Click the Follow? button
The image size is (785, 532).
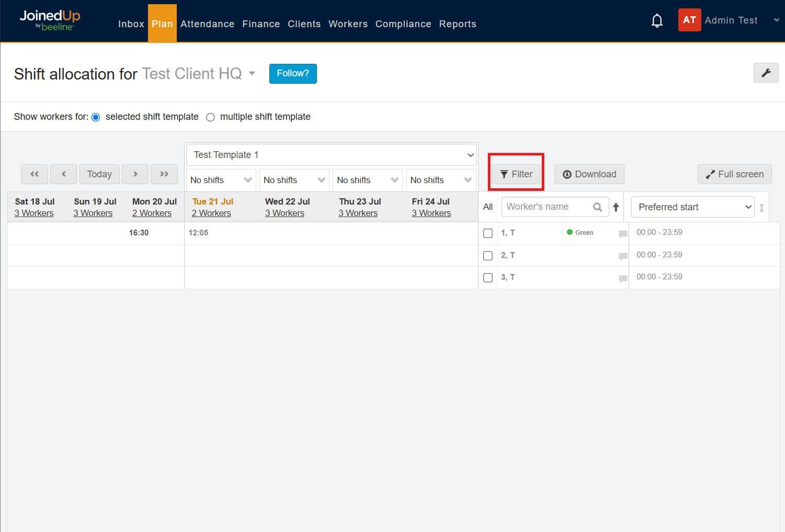click(293, 74)
